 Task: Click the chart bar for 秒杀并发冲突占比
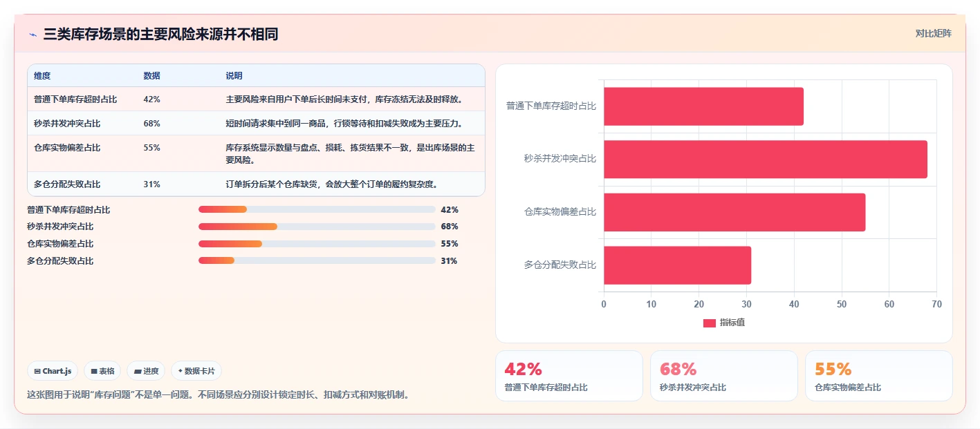[x=766, y=160]
